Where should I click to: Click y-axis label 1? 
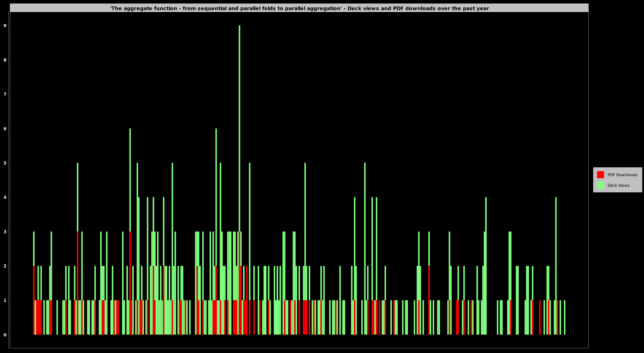5,300
